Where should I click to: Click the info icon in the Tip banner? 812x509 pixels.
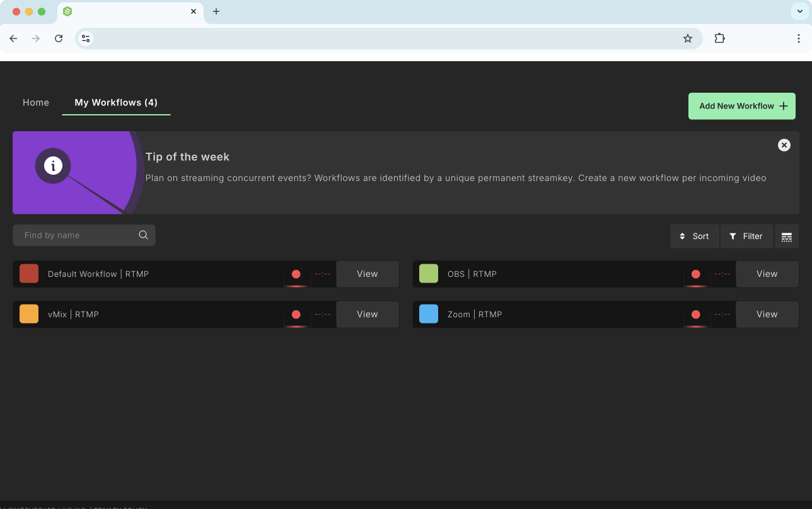tap(52, 165)
